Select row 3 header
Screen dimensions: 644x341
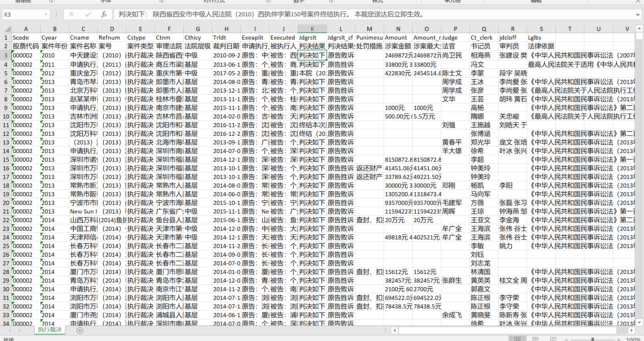click(x=6, y=55)
